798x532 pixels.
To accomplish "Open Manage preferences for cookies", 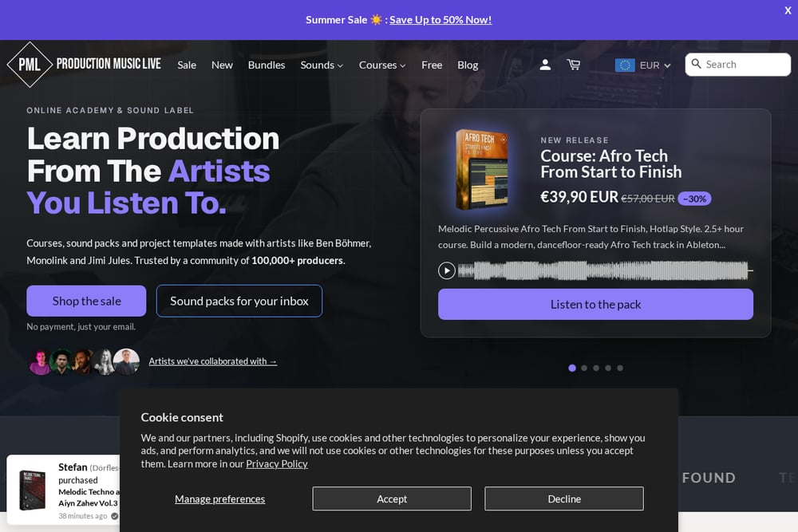I will point(220,499).
